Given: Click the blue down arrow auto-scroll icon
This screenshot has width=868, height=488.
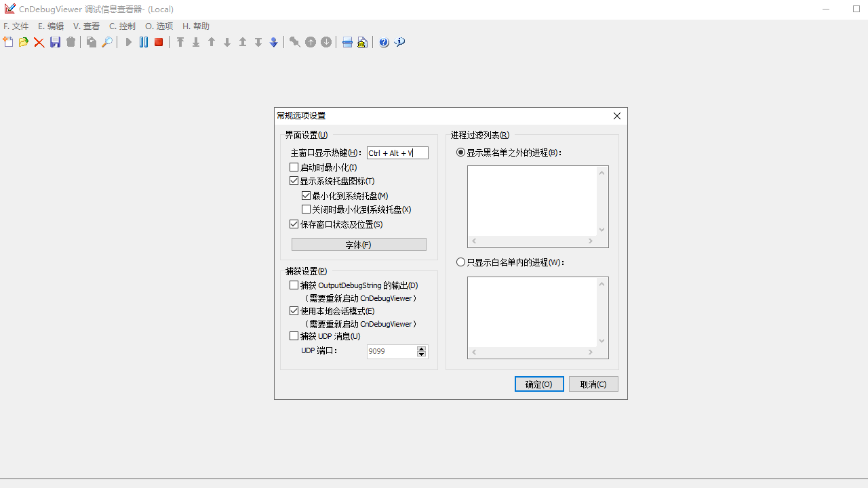Looking at the screenshot, I should tap(274, 42).
